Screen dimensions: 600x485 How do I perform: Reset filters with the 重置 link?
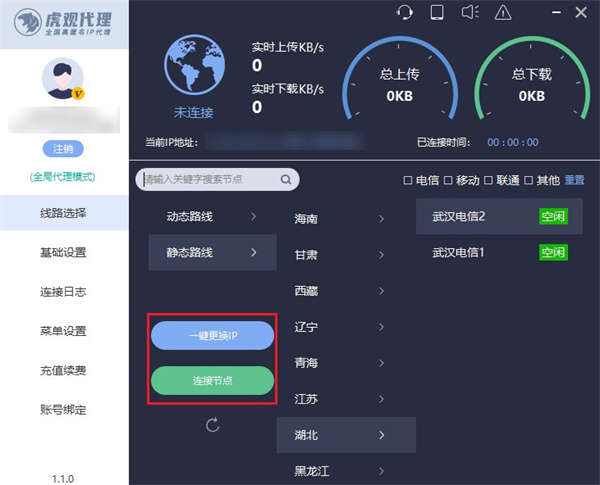tap(574, 180)
